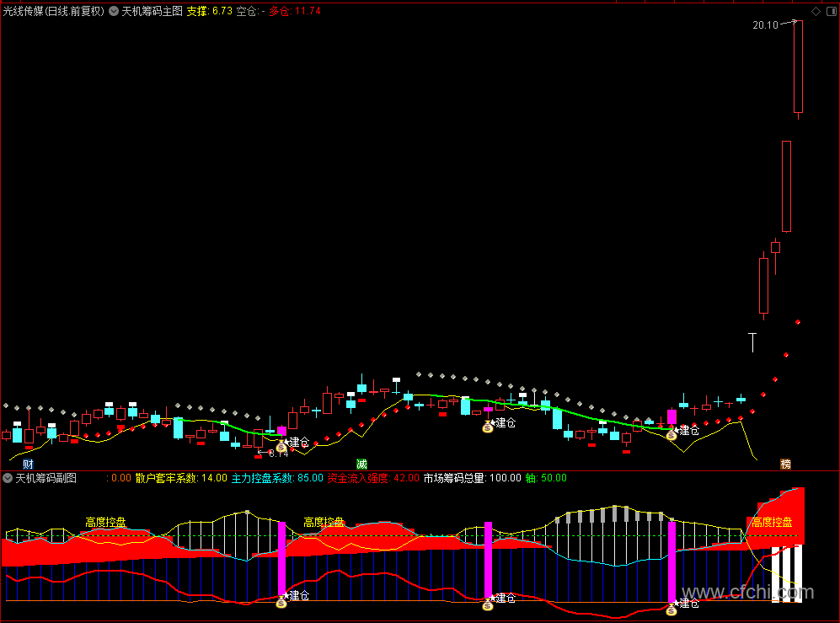Click the rightmost 高度控盘 label in the sub-chart
This screenshot has height=623, width=840.
[x=772, y=522]
